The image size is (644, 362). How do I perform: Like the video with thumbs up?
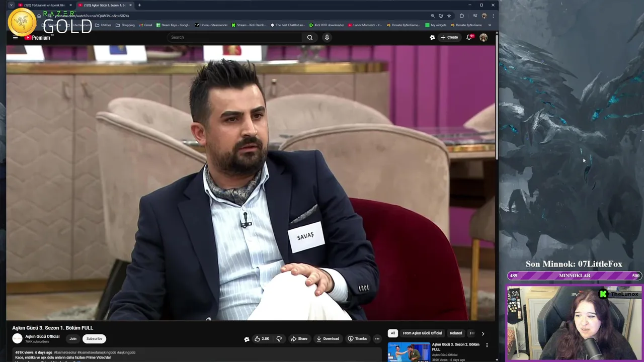(262, 339)
